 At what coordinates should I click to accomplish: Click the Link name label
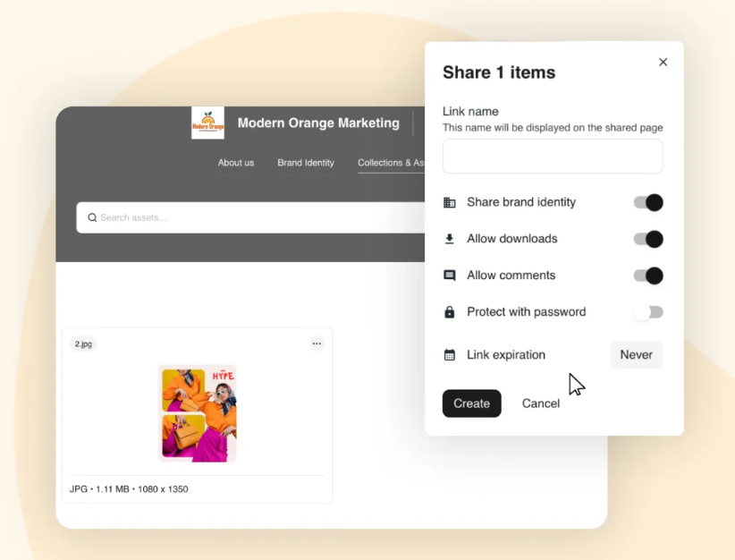click(470, 111)
